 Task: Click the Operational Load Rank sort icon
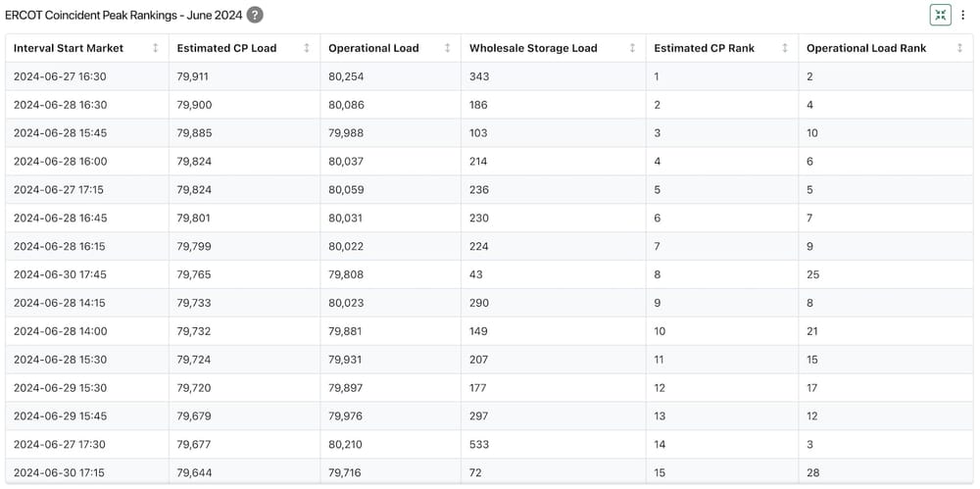pos(959,48)
